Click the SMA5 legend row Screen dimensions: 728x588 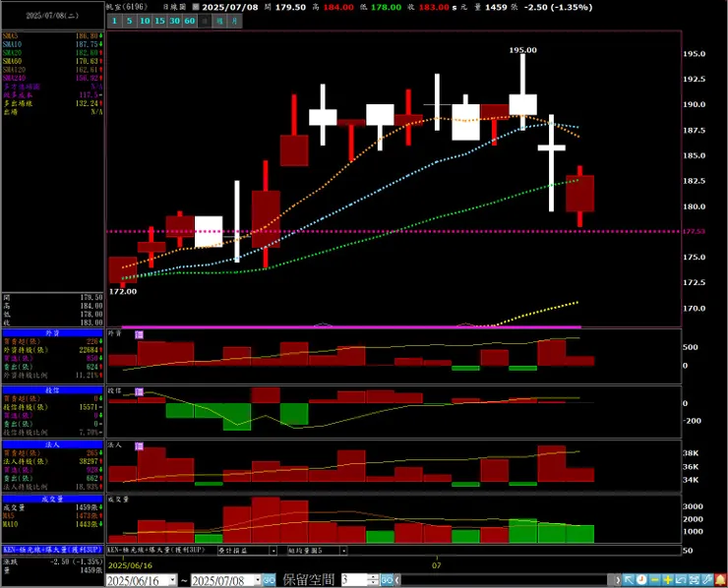coord(52,35)
